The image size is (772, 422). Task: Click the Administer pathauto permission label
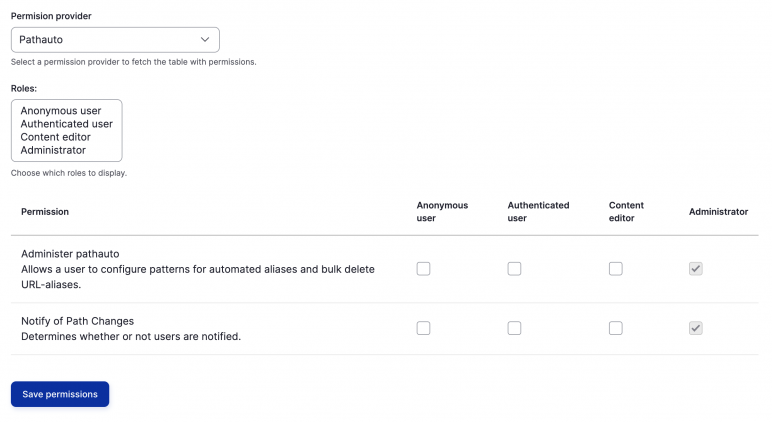pyautogui.click(x=70, y=254)
